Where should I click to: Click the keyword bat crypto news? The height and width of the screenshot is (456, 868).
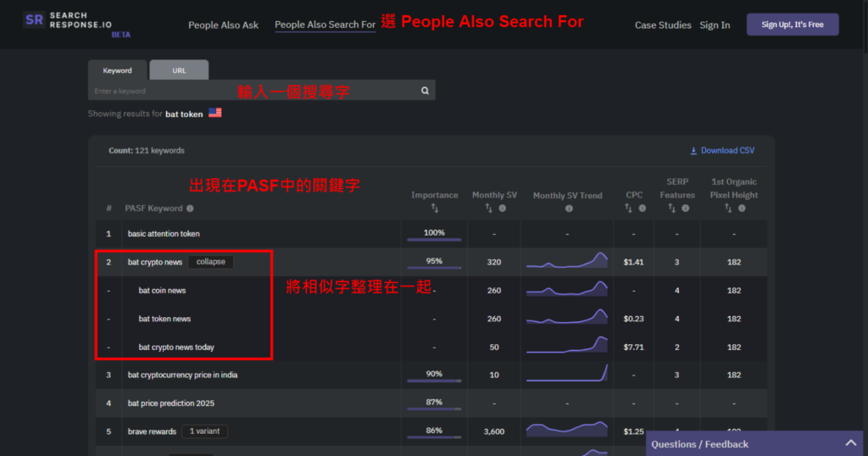click(154, 262)
